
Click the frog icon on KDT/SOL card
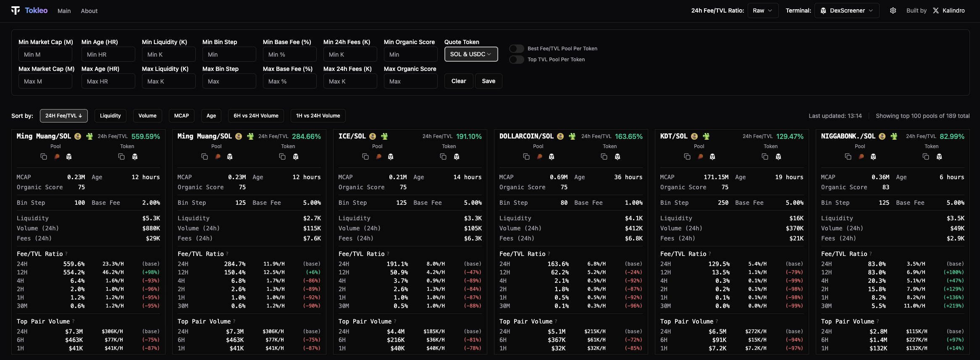click(x=706, y=136)
